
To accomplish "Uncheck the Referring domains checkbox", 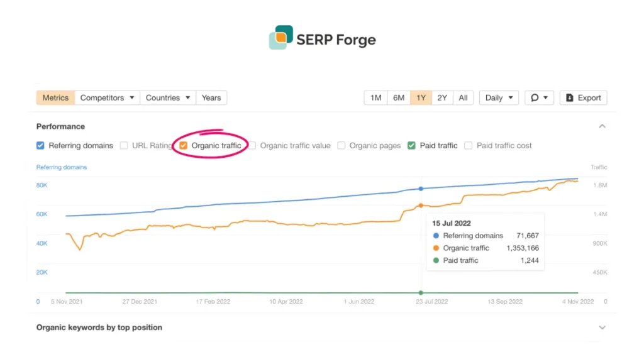I will click(x=40, y=145).
